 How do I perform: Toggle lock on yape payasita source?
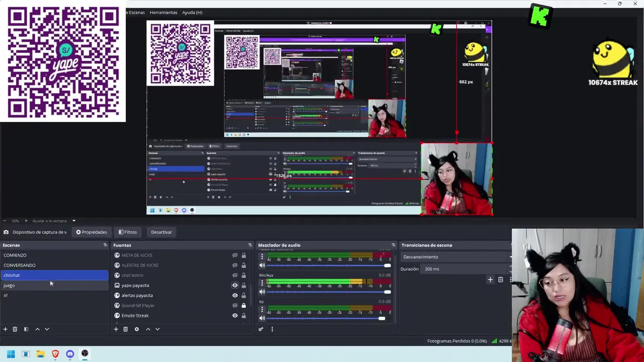(x=244, y=286)
